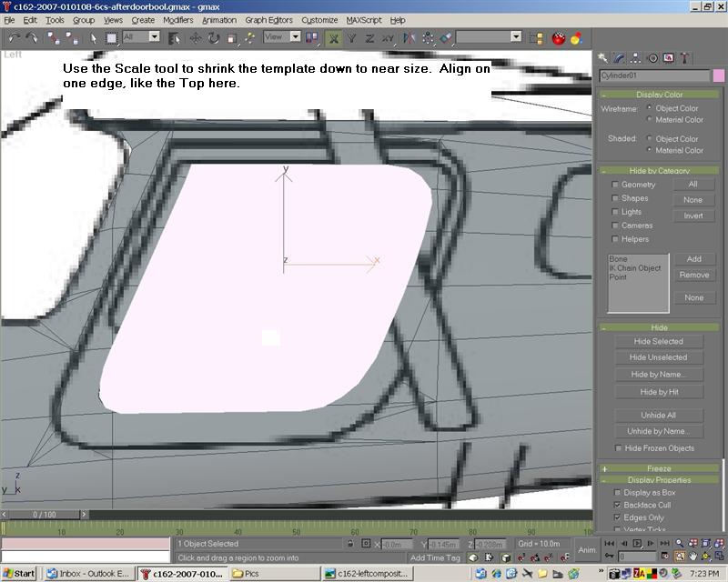Open the Material Editor red sphere icon

[x=559, y=38]
